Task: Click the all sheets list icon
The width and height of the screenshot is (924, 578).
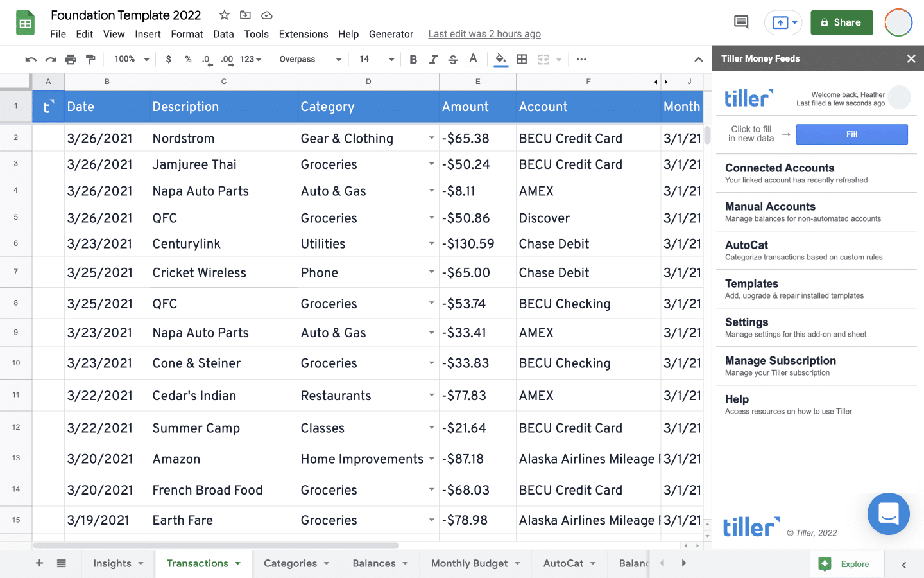Action: coord(61,563)
